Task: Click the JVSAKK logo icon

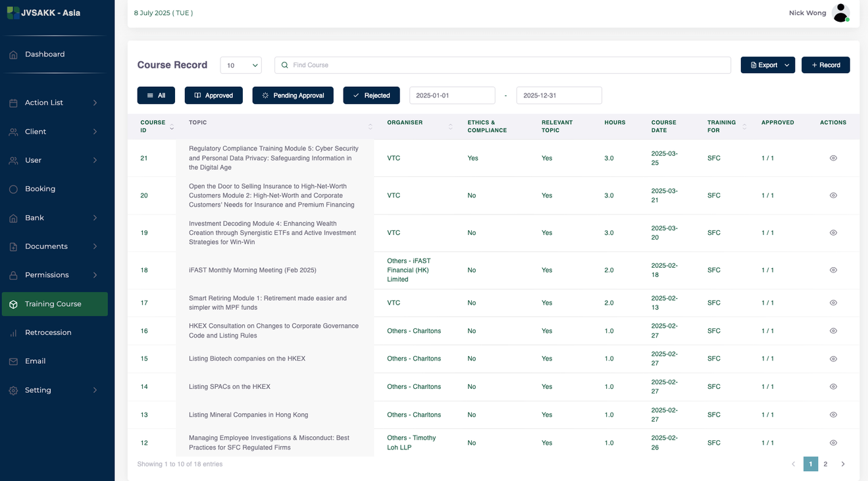Action: [13, 13]
